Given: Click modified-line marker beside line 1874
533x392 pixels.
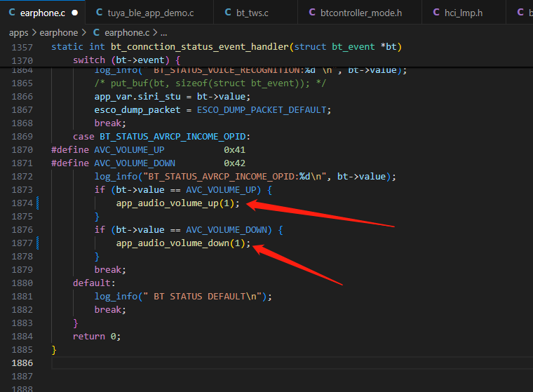Looking at the screenshot, I should (37, 203).
